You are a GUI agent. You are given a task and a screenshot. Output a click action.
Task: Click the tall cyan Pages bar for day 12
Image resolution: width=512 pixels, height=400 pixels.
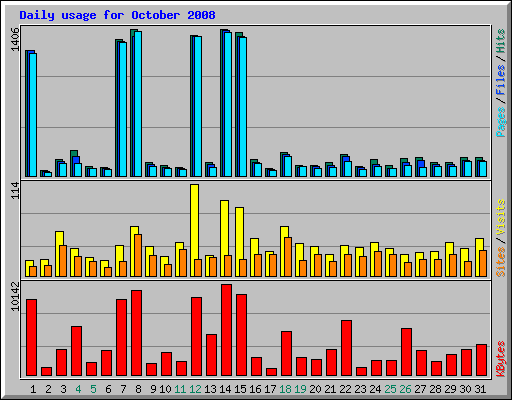(198, 107)
